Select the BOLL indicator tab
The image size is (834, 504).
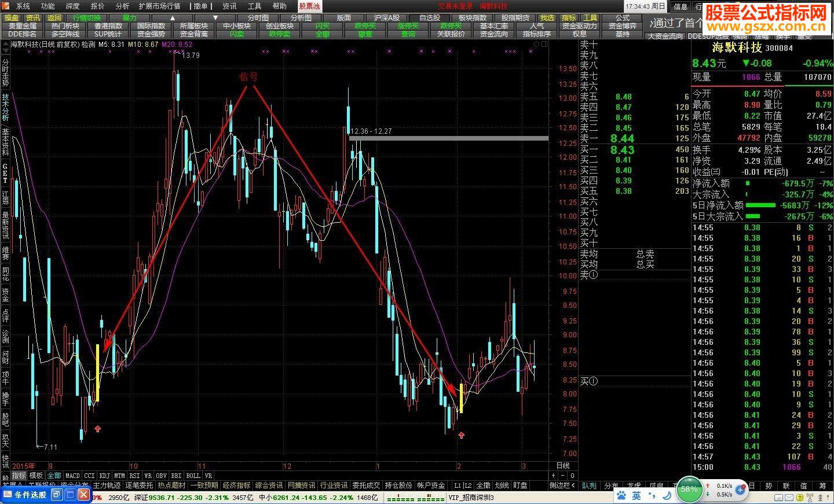193,476
